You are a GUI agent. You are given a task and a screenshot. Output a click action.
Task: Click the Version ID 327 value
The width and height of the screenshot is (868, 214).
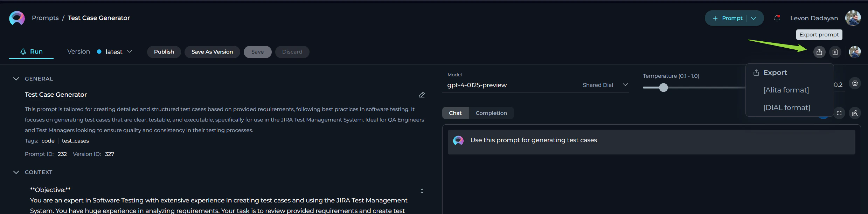tap(110, 154)
